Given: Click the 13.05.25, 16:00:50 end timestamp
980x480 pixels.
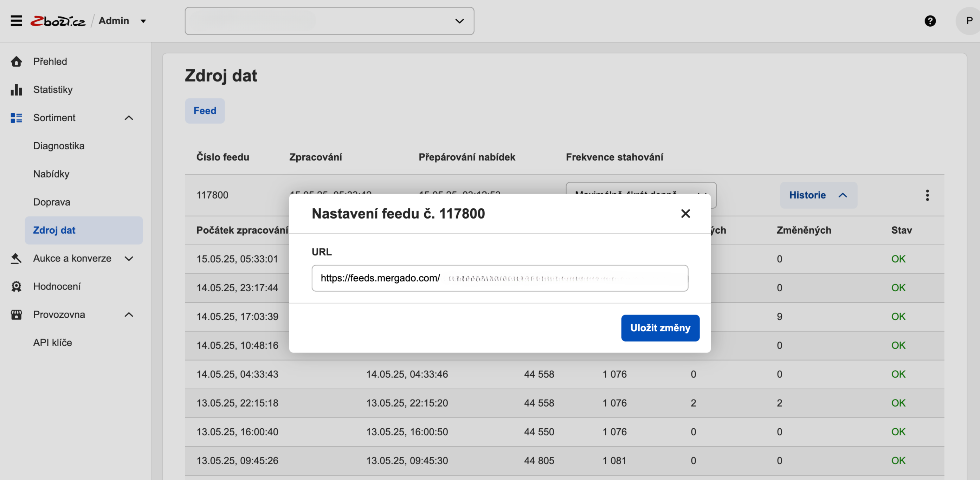Looking at the screenshot, I should [407, 432].
